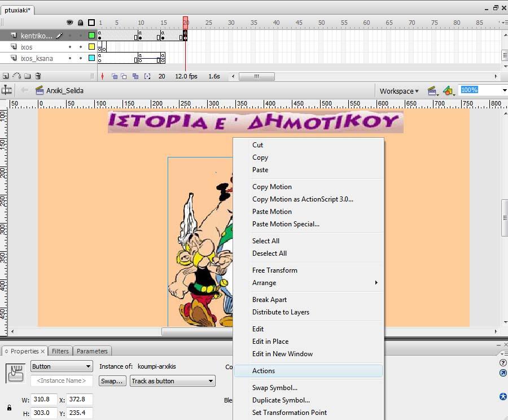Click blue arrow icon below help

pos(503,373)
